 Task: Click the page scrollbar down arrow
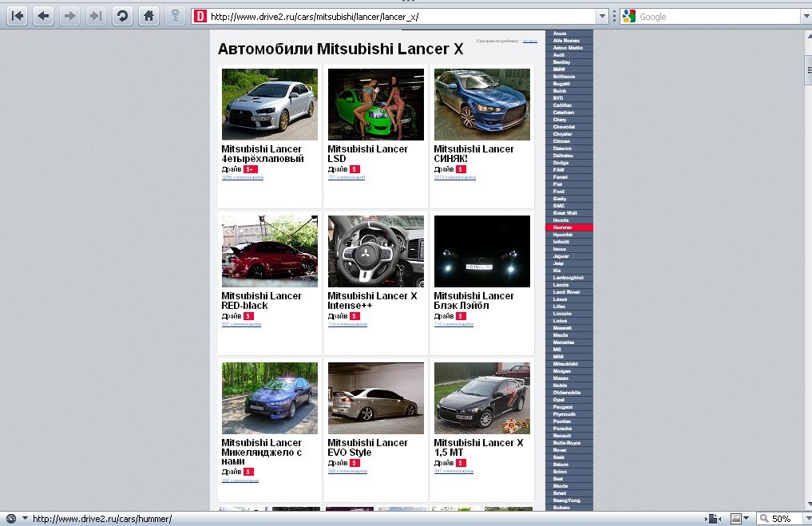pos(808,504)
